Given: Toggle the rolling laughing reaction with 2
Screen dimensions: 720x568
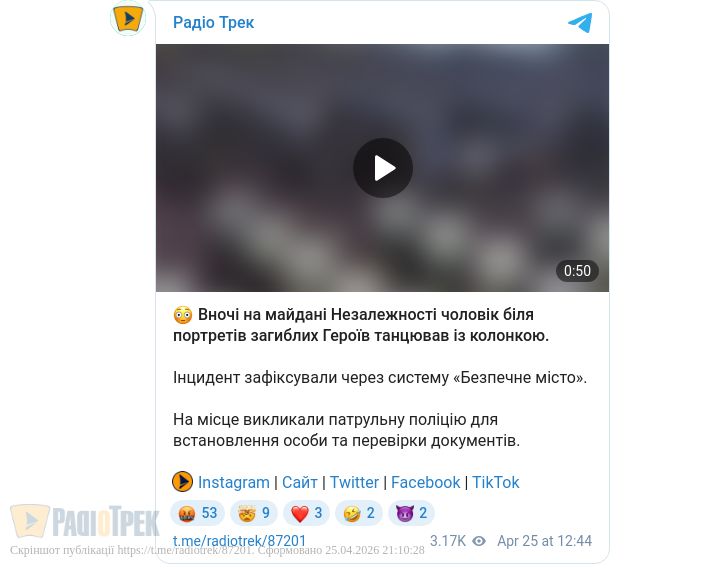Looking at the screenshot, I should click(359, 513).
